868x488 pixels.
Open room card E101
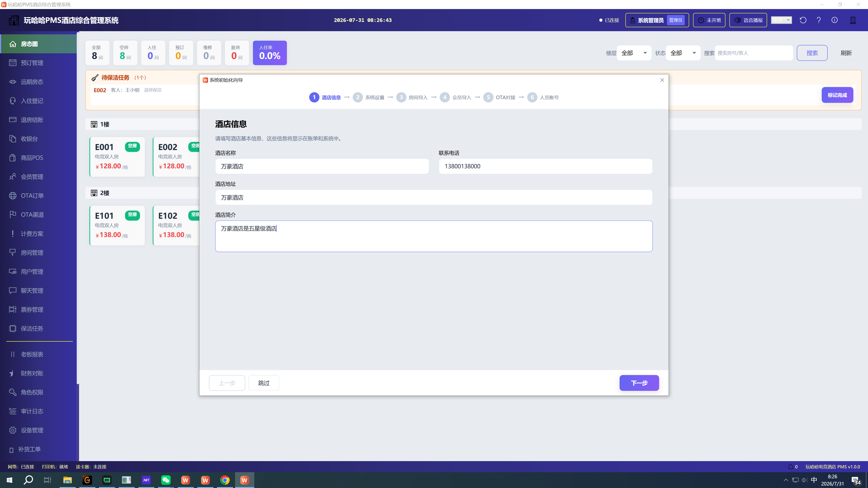click(117, 225)
